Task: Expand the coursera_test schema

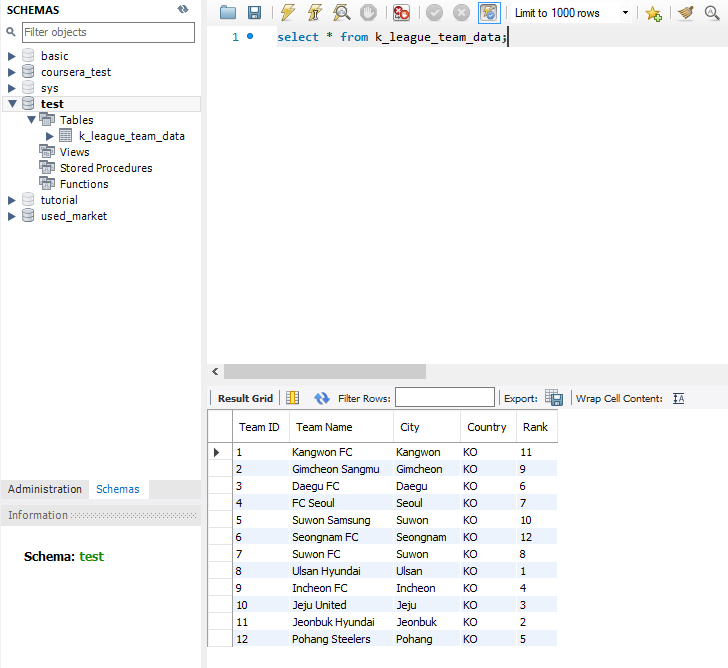Action: point(12,72)
